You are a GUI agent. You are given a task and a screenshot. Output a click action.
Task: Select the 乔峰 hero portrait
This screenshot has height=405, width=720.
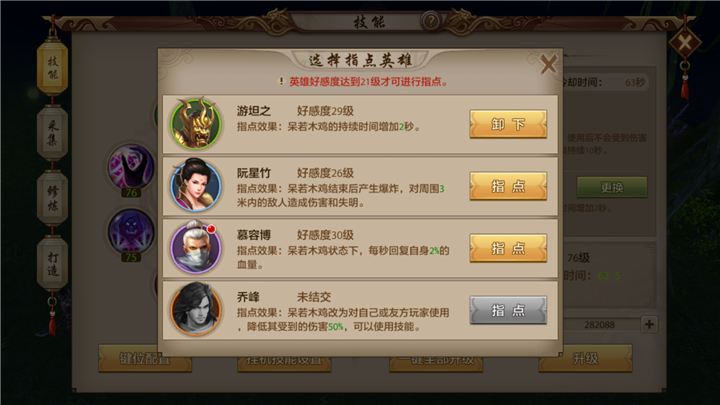coord(196,309)
